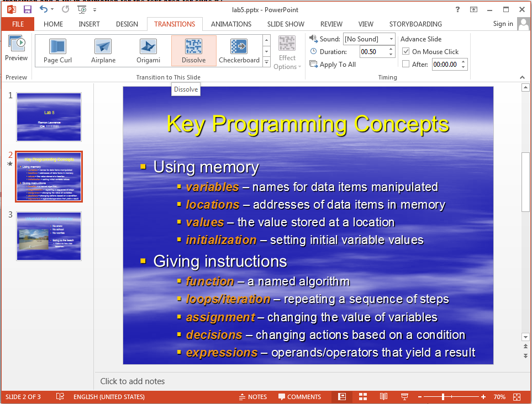Click the slide title Key Programming Concepts

point(308,124)
